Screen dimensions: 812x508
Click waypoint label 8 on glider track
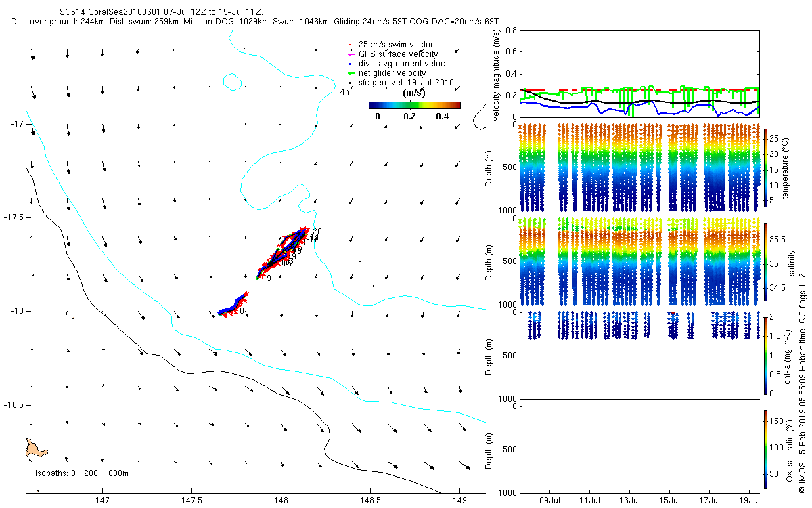tap(242, 312)
